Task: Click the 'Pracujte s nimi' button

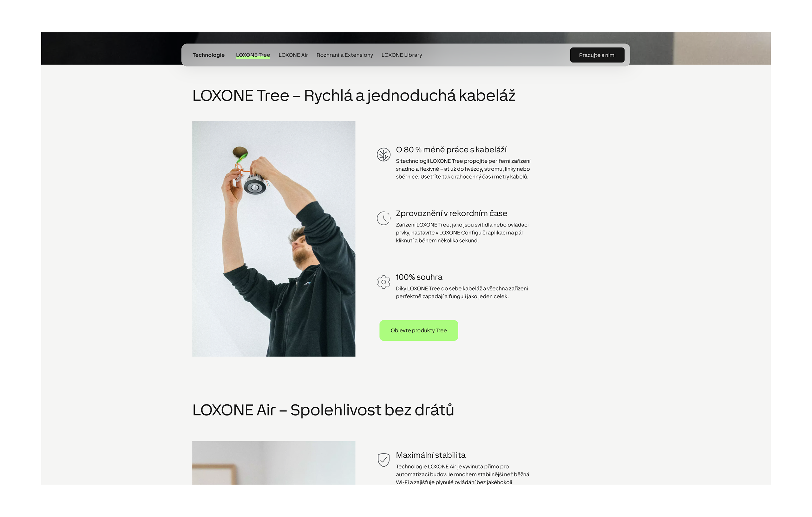Action: click(597, 55)
